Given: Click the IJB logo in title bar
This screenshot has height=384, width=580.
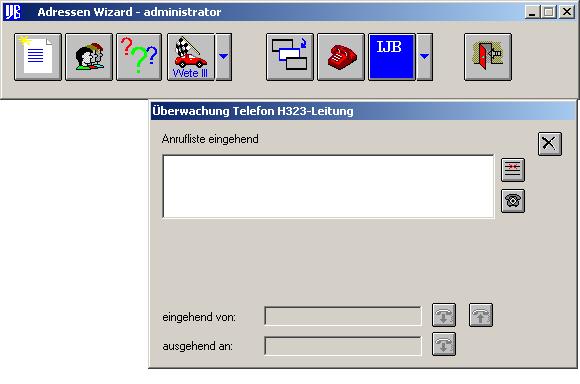Looking at the screenshot, I should point(13,12).
